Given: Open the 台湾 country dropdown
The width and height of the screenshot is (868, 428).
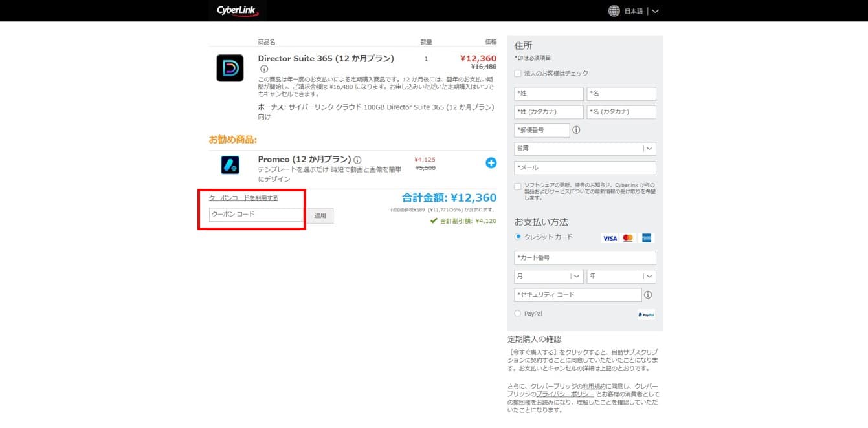Looking at the screenshot, I should point(585,149).
